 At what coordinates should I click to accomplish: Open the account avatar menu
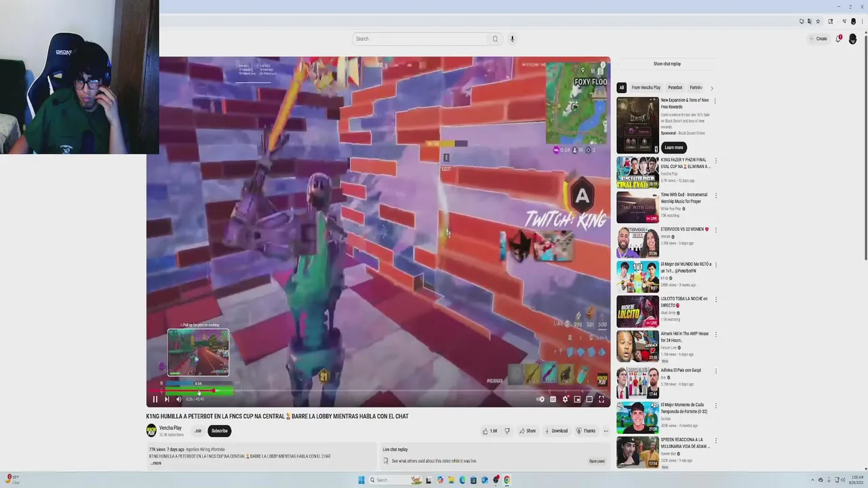[853, 39]
